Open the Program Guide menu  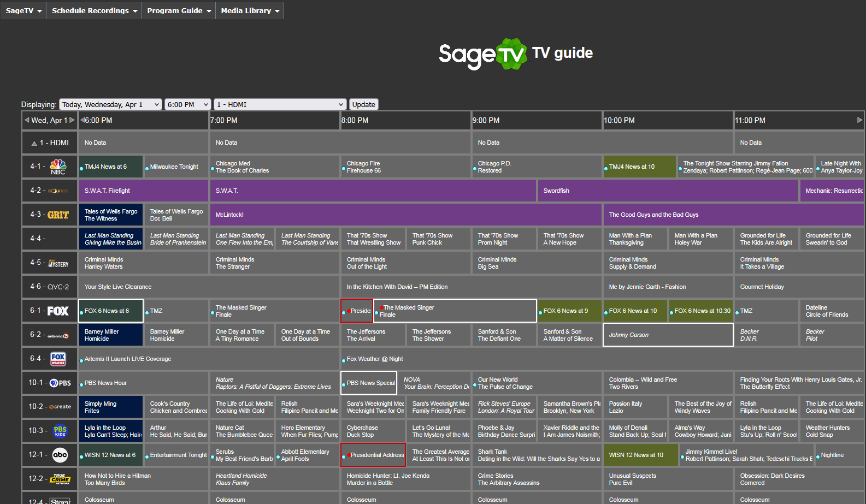click(179, 10)
